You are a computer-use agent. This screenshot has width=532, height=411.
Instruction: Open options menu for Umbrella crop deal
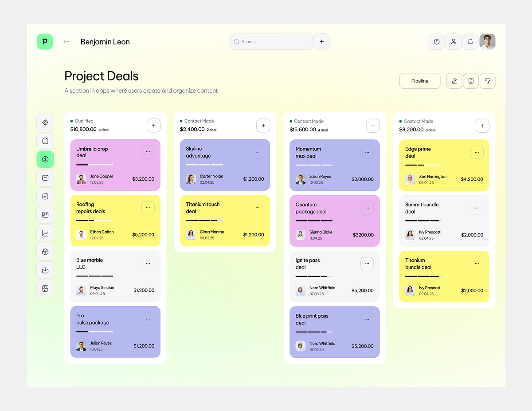click(148, 152)
